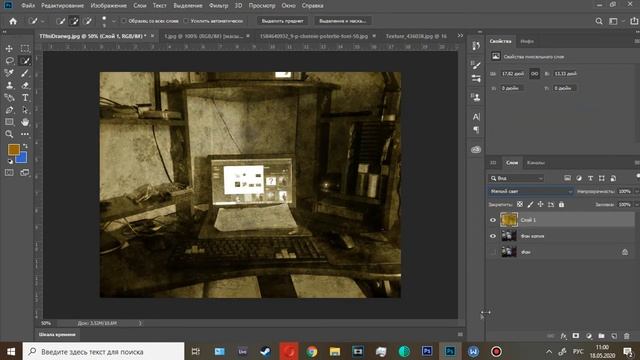Open the Creative Cloud Libraries panel icon
Image resolution: width=640 pixels, height=360 pixels.
tap(476, 149)
